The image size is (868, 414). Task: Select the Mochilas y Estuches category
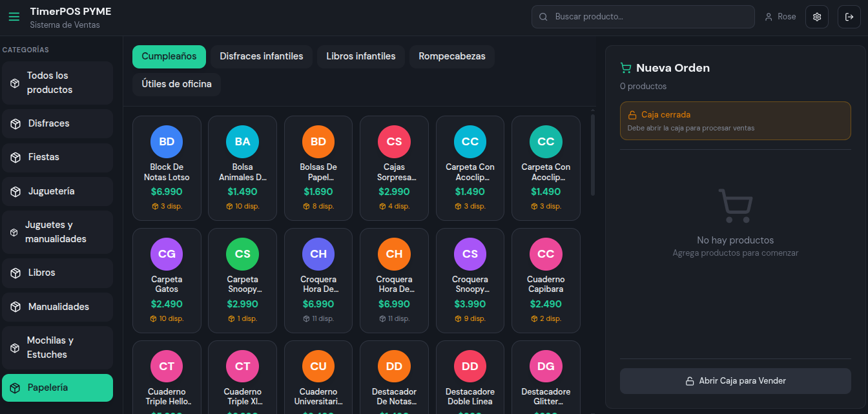[57, 347]
